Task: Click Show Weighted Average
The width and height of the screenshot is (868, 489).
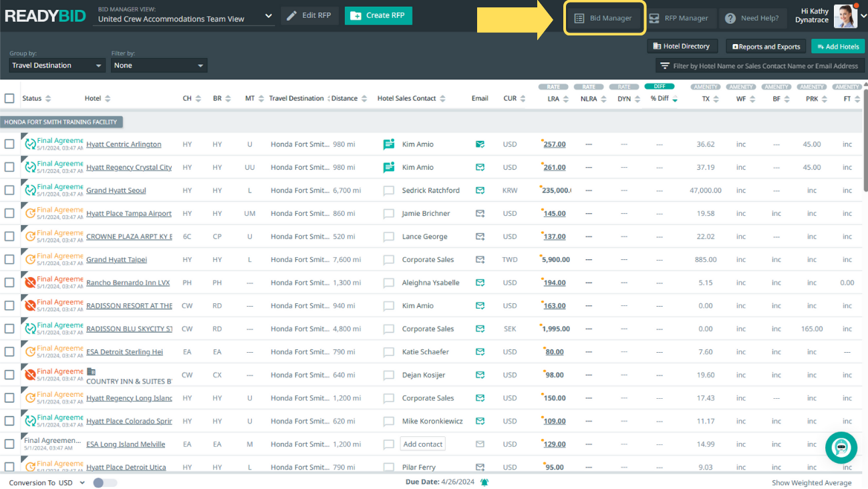Action: pyautogui.click(x=812, y=483)
